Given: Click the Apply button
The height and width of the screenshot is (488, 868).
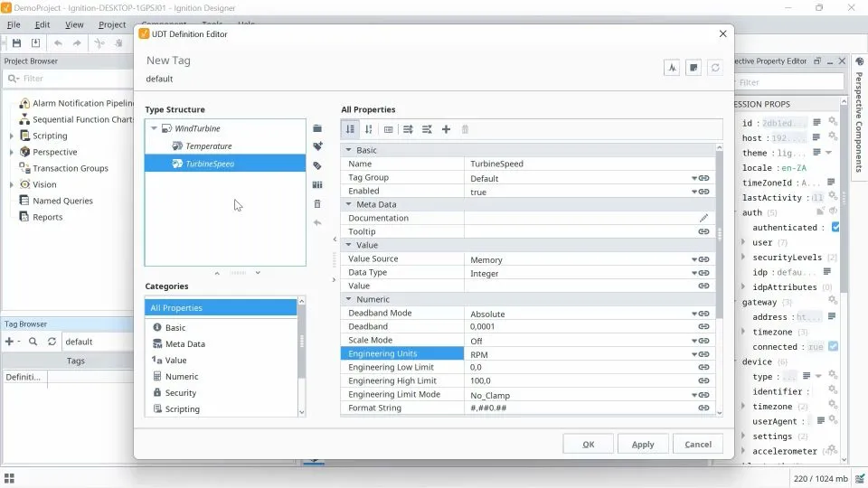Looking at the screenshot, I should (x=643, y=444).
